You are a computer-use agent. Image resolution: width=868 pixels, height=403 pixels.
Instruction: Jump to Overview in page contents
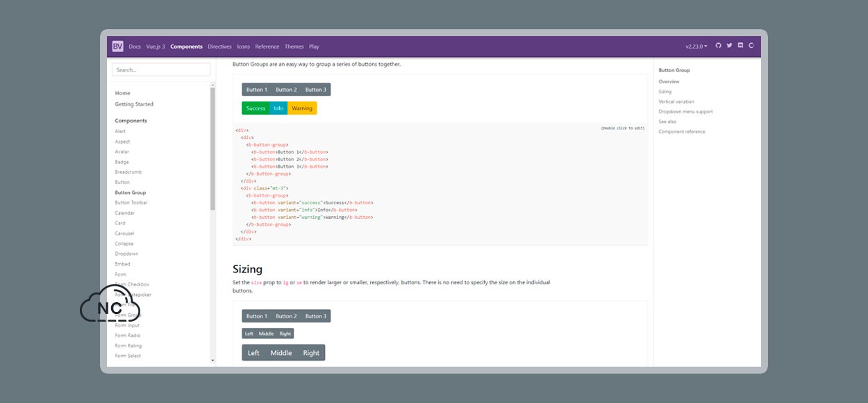pyautogui.click(x=669, y=82)
